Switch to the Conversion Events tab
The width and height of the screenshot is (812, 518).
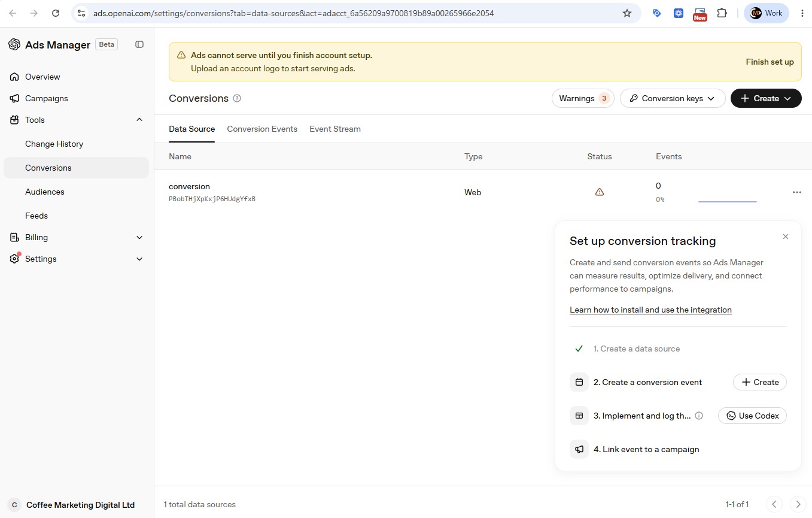pyautogui.click(x=262, y=129)
